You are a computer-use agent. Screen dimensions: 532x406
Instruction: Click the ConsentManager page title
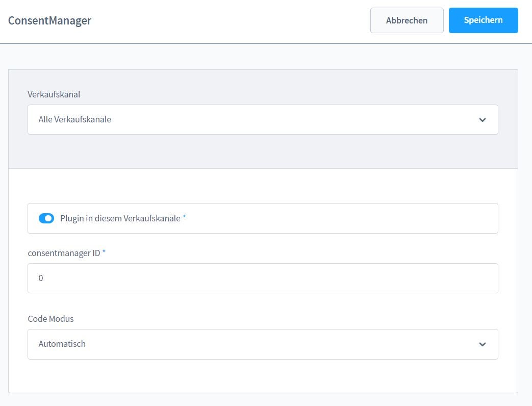point(49,21)
